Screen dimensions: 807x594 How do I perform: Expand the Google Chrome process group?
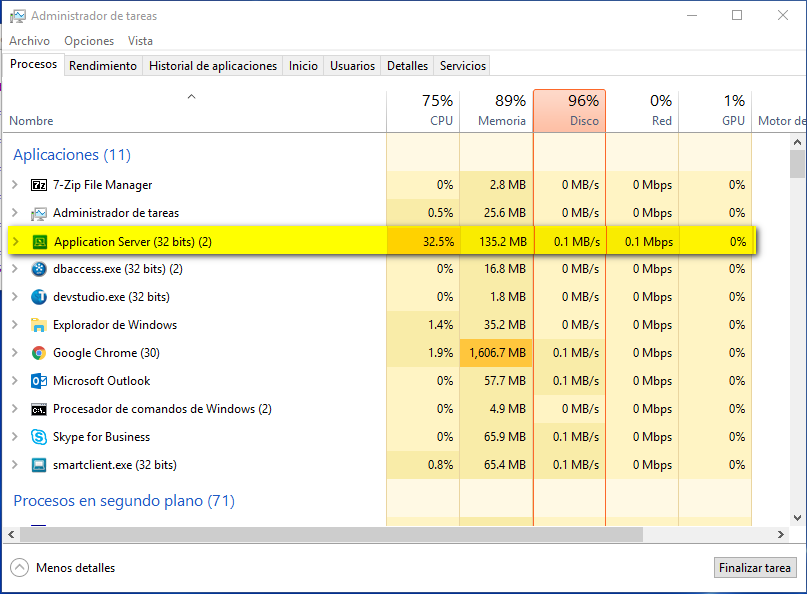[15, 353]
